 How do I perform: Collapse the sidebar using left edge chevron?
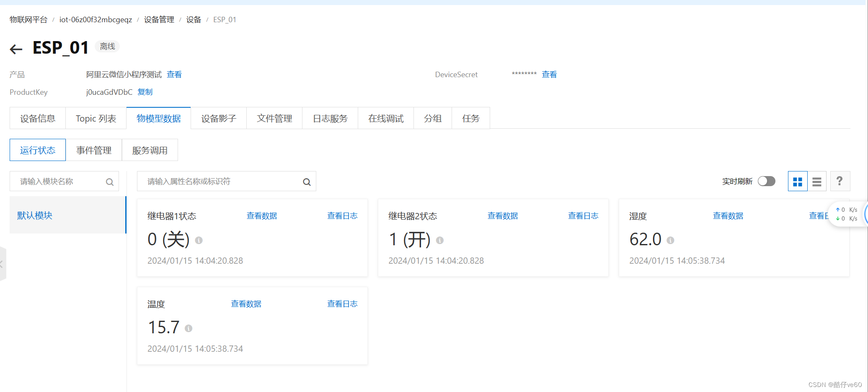(x=2, y=263)
